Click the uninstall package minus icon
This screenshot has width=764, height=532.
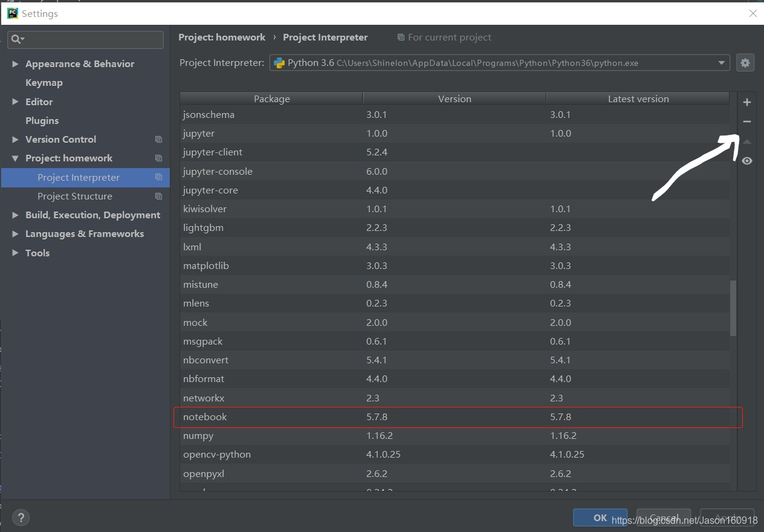pyautogui.click(x=747, y=122)
